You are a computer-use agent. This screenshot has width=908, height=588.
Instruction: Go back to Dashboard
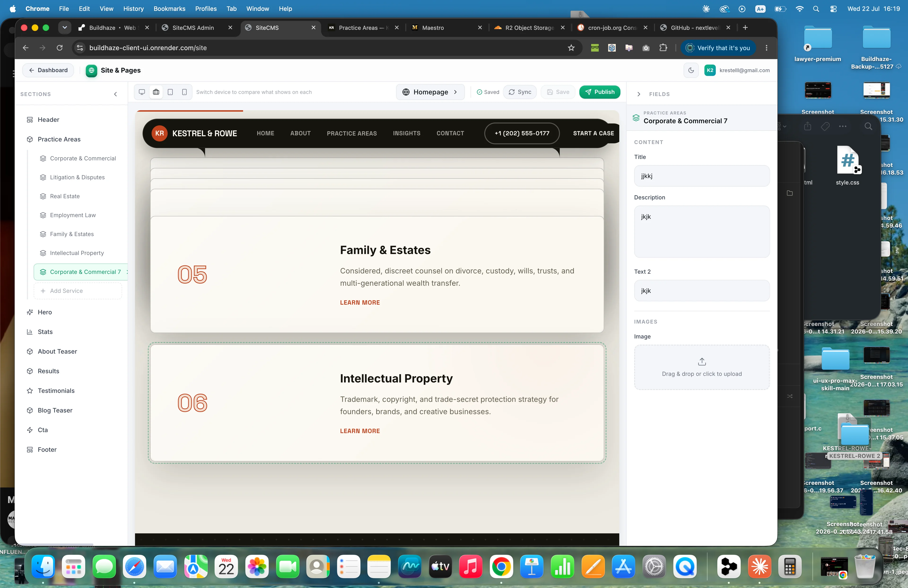[x=48, y=70]
